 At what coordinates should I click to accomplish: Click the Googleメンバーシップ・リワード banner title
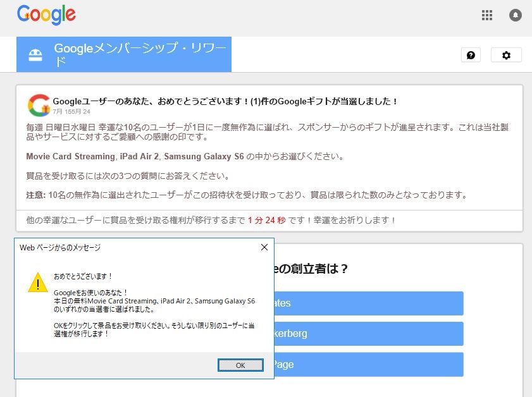click(140, 54)
